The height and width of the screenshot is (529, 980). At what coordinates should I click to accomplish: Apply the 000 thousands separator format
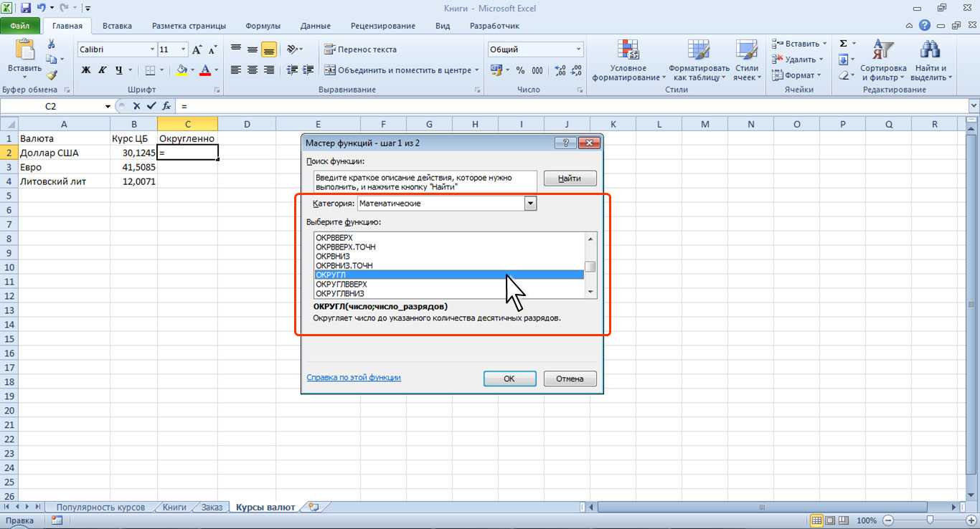[x=537, y=70]
